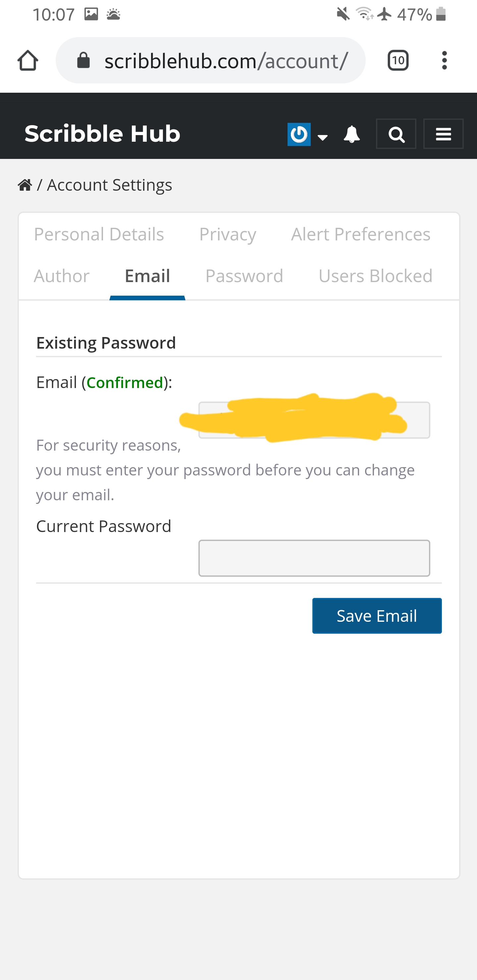
Task: Open the hamburger navigation menu
Action: (x=443, y=134)
